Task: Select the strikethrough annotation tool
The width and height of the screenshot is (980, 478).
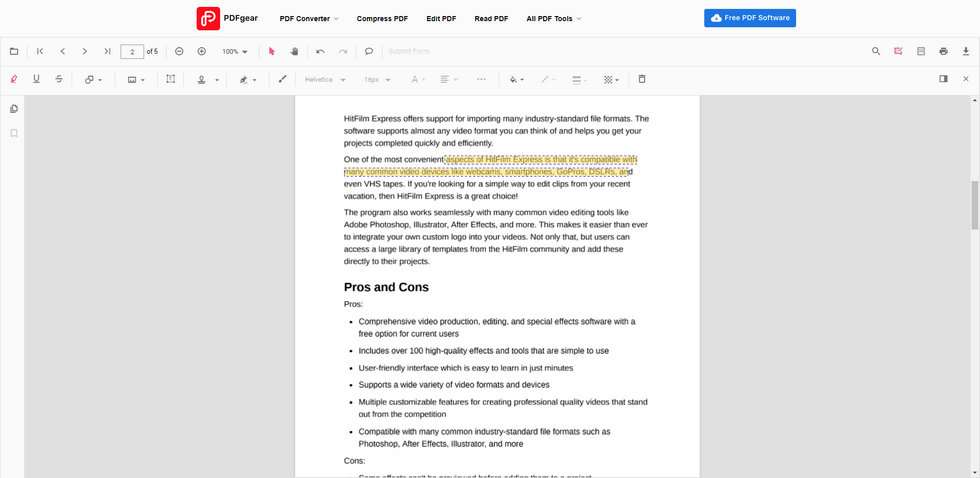Action: coord(59,79)
